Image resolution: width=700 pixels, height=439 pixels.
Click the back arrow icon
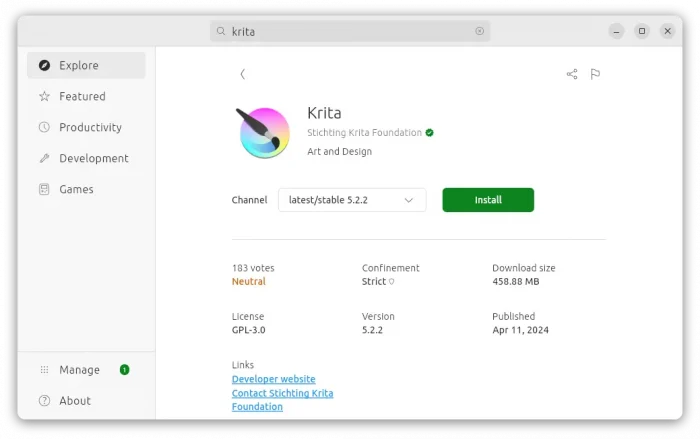click(242, 74)
